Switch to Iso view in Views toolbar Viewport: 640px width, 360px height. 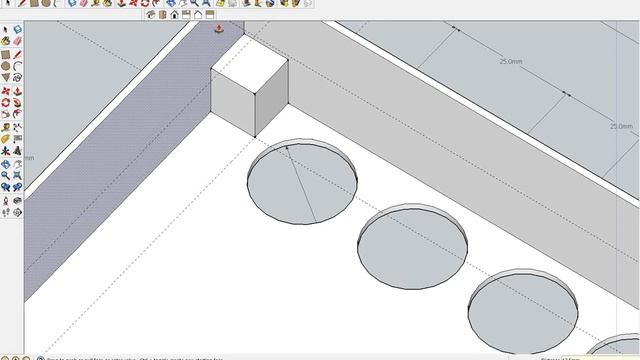point(151,15)
